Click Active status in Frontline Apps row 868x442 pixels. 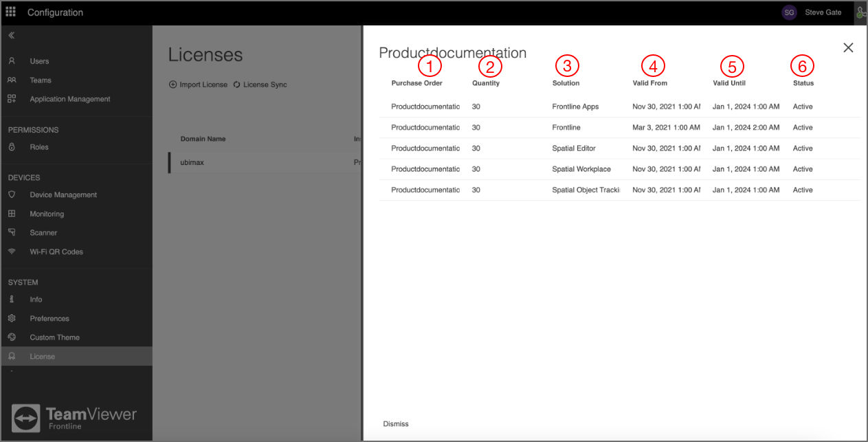(x=803, y=107)
